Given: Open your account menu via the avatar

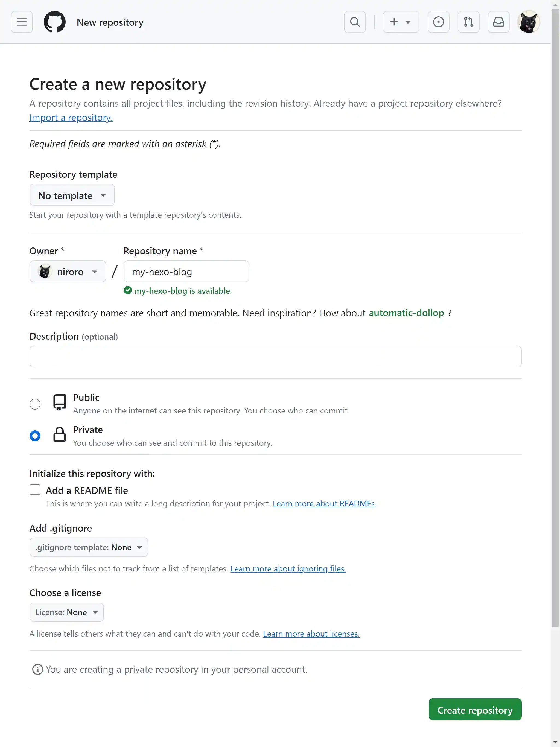Looking at the screenshot, I should pos(528,22).
